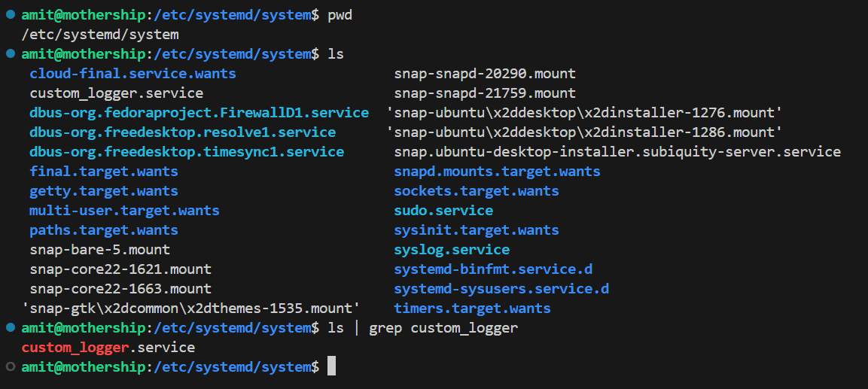Click custom_logger.service in the ls listing
868x389 pixels.
click(116, 93)
